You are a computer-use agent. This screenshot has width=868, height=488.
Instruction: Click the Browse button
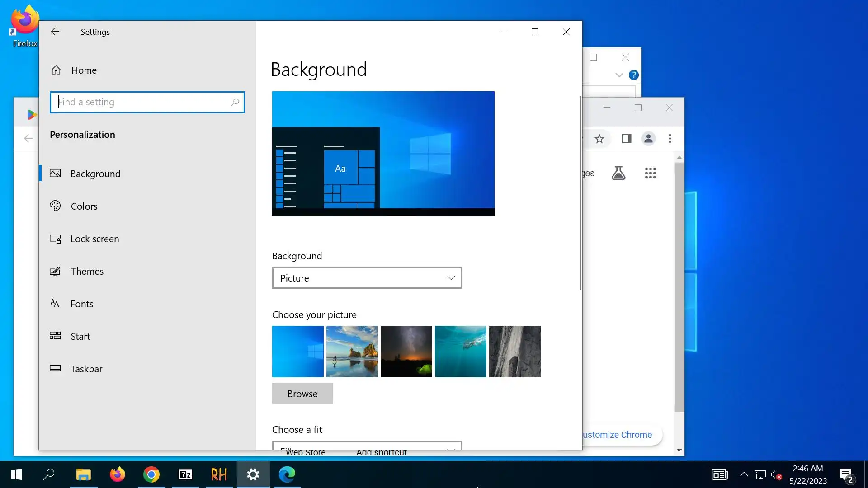click(302, 394)
